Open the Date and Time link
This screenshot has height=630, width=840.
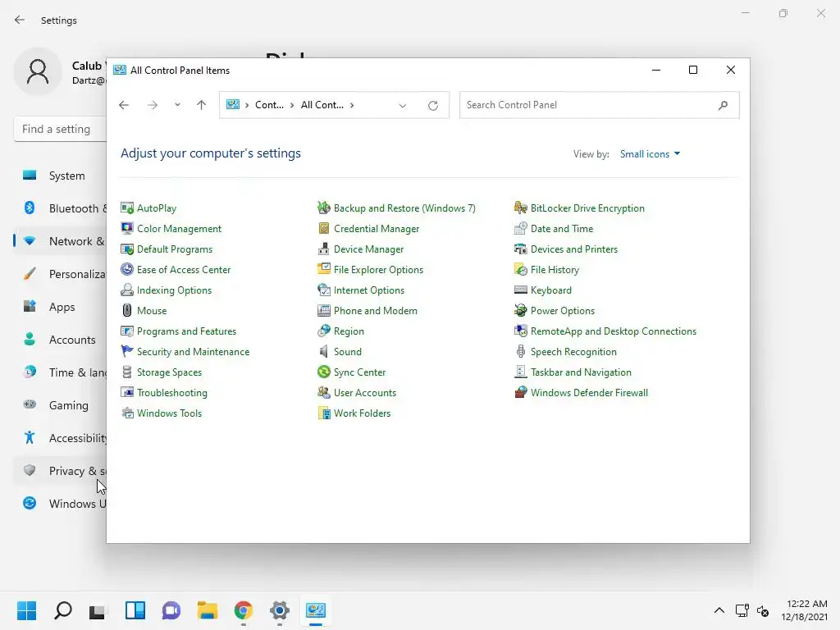[561, 228]
